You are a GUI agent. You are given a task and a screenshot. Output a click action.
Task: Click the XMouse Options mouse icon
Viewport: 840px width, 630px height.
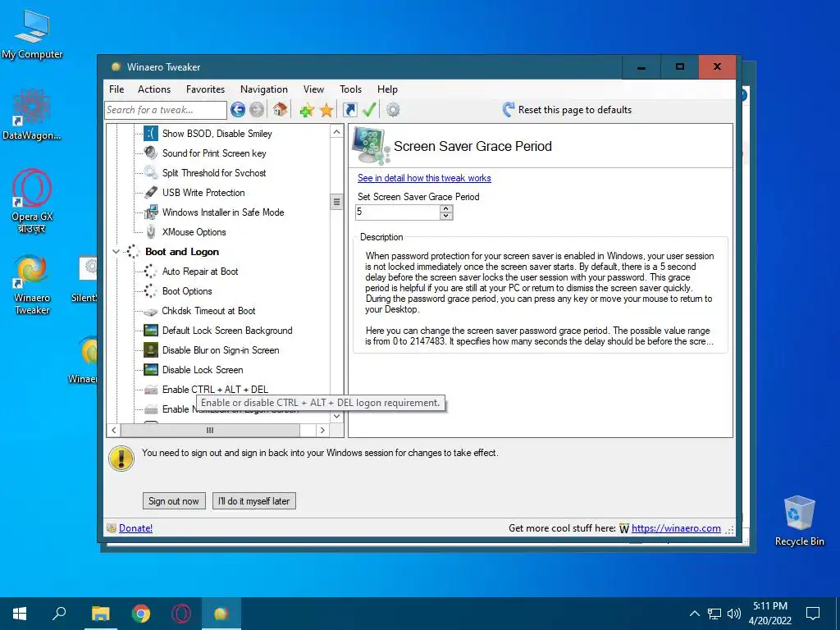tap(151, 232)
